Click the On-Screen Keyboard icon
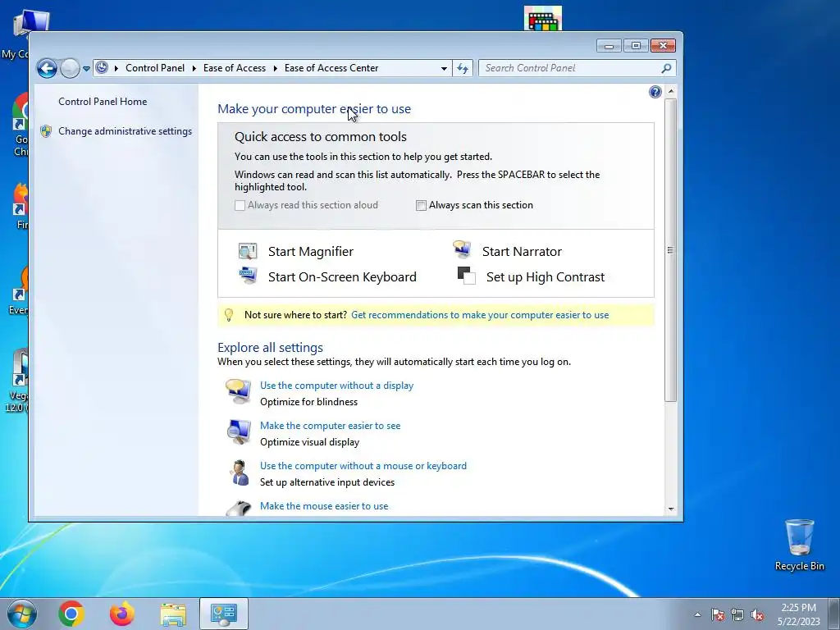This screenshot has width=840, height=630. click(x=248, y=276)
